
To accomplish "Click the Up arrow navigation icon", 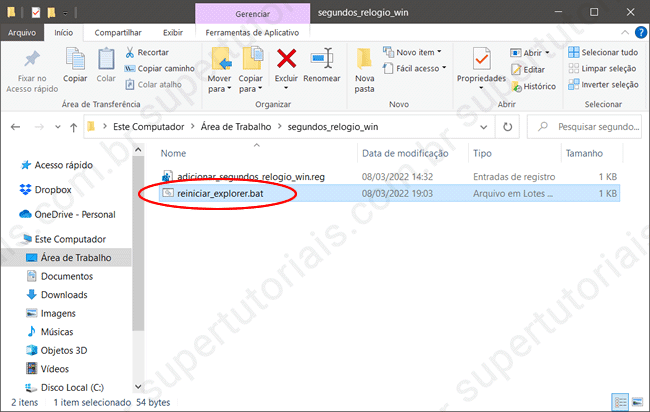I will pyautogui.click(x=74, y=127).
